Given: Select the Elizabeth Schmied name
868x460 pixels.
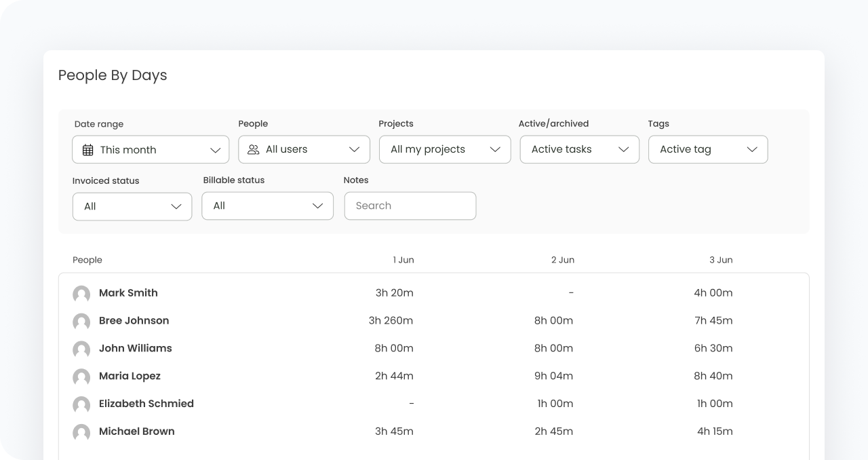Looking at the screenshot, I should [146, 404].
